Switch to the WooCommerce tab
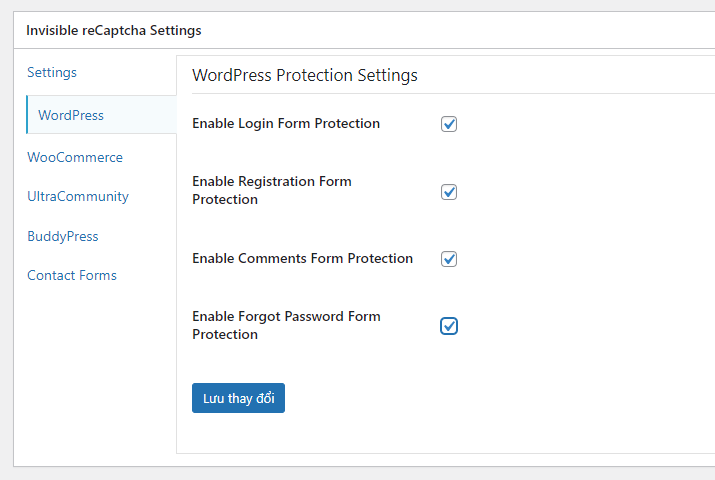715x480 pixels. (75, 157)
